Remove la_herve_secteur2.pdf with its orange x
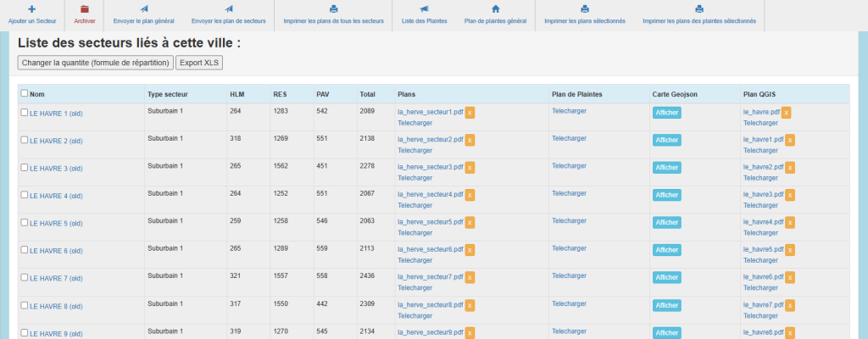 [x=470, y=140]
